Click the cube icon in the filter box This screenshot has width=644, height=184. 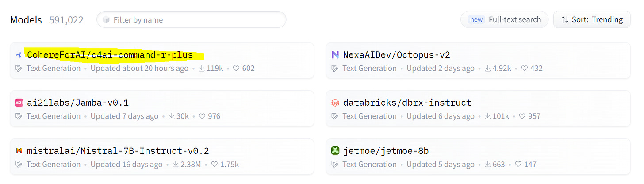pos(106,20)
